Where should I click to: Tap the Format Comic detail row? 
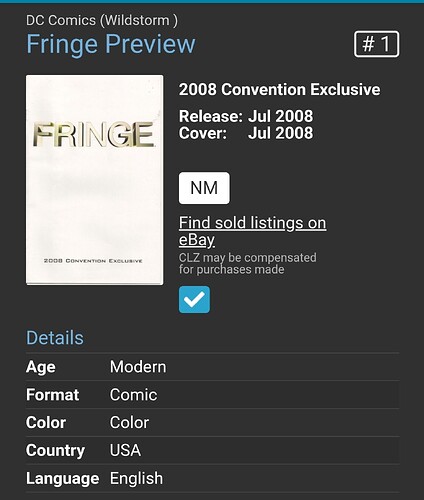point(212,395)
